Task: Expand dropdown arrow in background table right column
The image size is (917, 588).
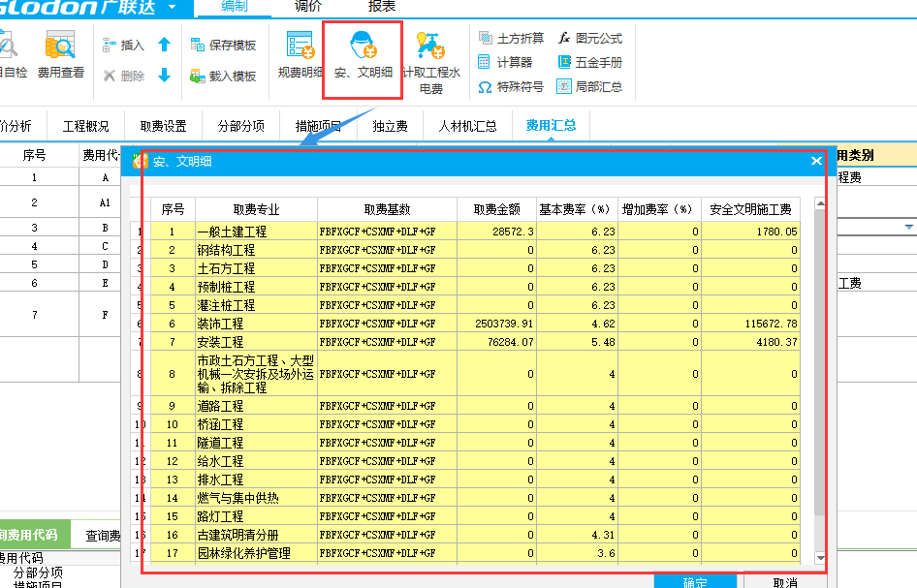Action: [x=909, y=227]
